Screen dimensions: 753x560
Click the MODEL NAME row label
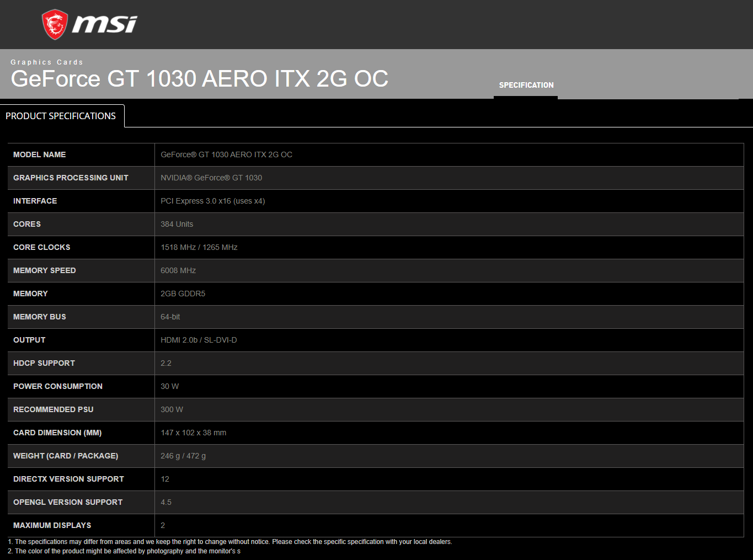click(x=40, y=154)
